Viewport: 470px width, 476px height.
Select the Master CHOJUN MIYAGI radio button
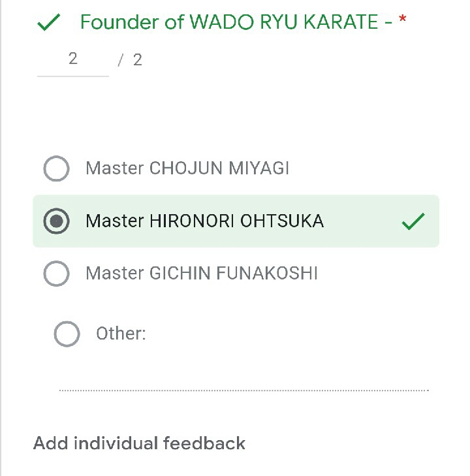click(56, 169)
